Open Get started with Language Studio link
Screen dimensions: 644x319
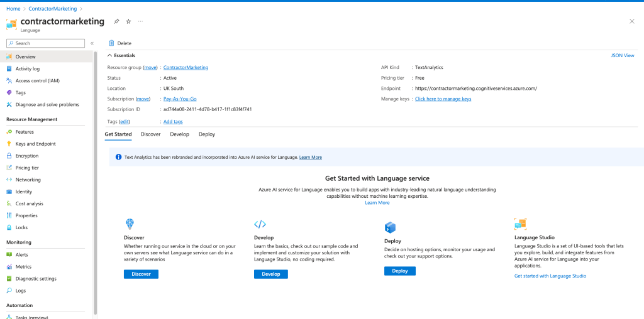pyautogui.click(x=550, y=276)
